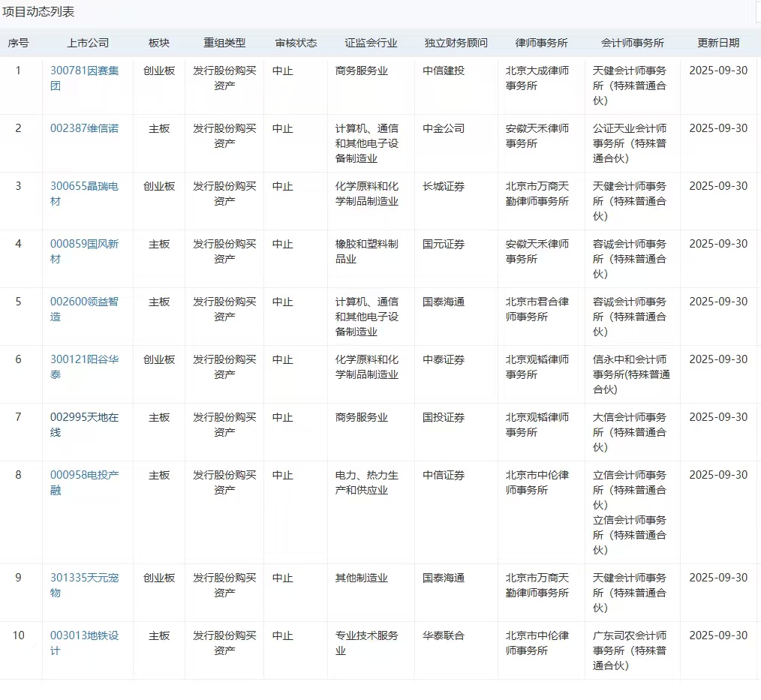Click 主板 in the 维信诺 row
This screenshot has height=700, width=761.
[159, 128]
